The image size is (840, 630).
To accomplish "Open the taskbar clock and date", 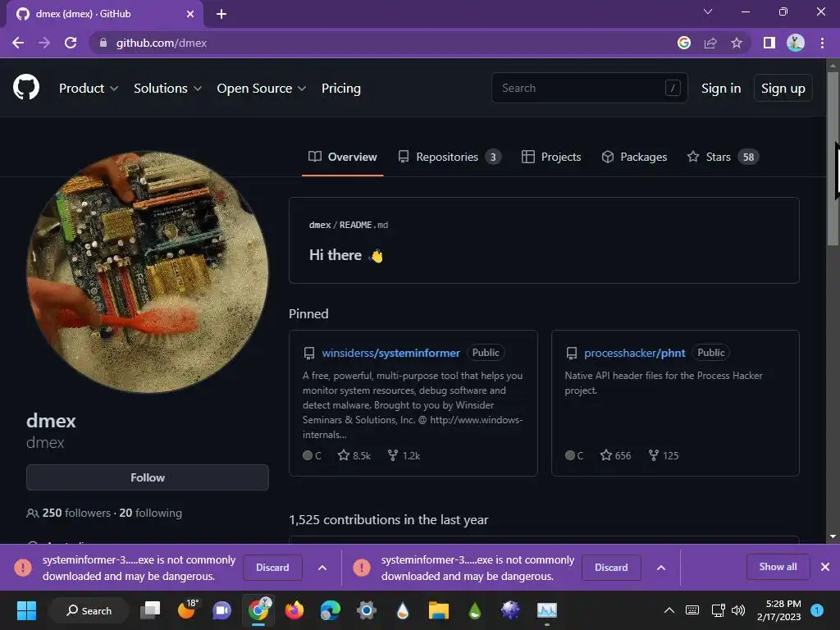I will point(778,610).
